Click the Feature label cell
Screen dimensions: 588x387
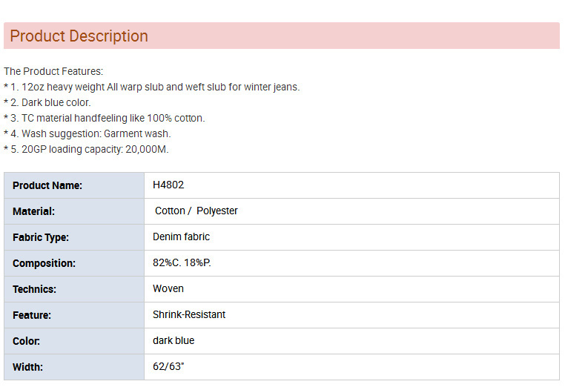click(74, 315)
